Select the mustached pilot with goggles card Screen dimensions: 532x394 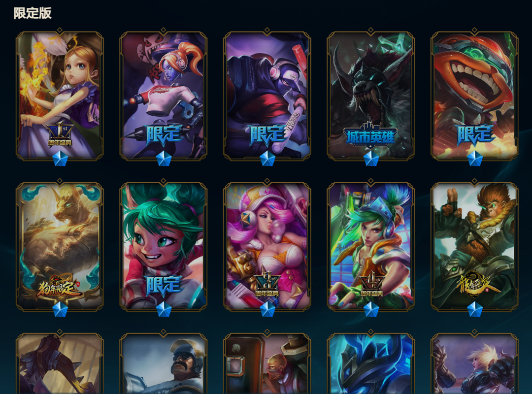coord(164,363)
